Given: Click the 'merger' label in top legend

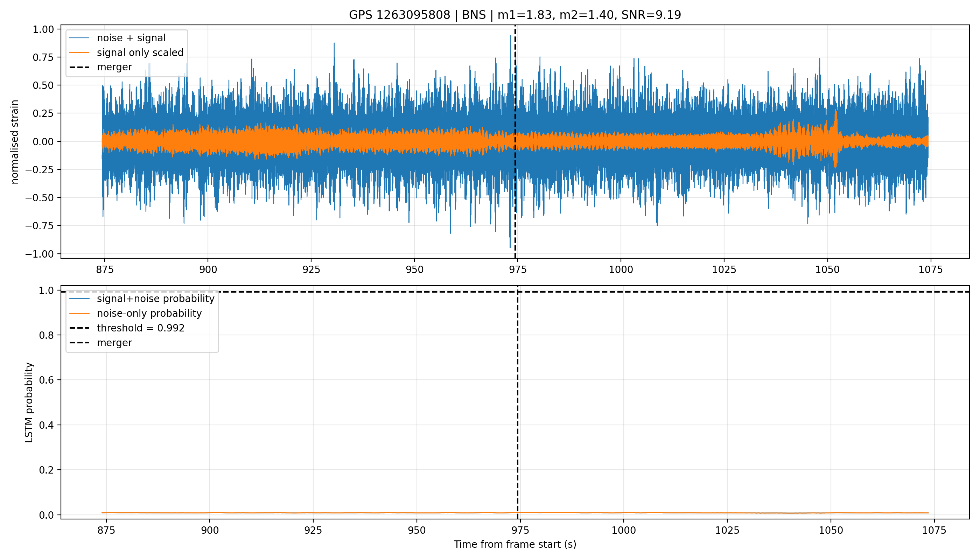Looking at the screenshot, I should click(114, 67).
